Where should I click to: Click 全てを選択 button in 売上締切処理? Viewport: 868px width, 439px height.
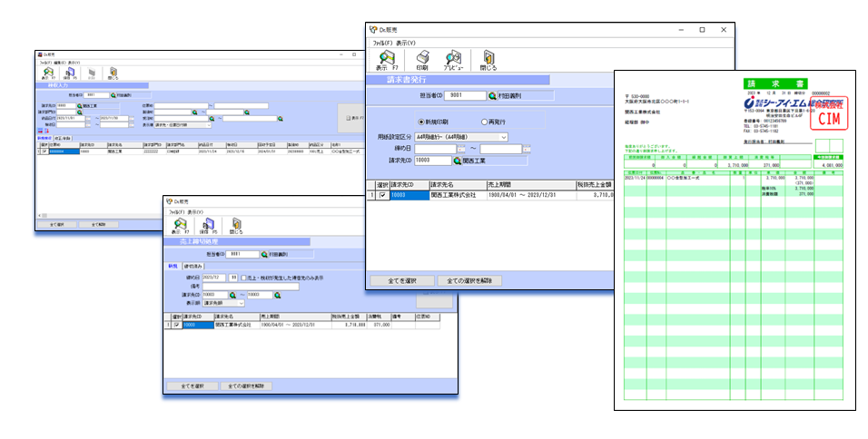tap(192, 385)
